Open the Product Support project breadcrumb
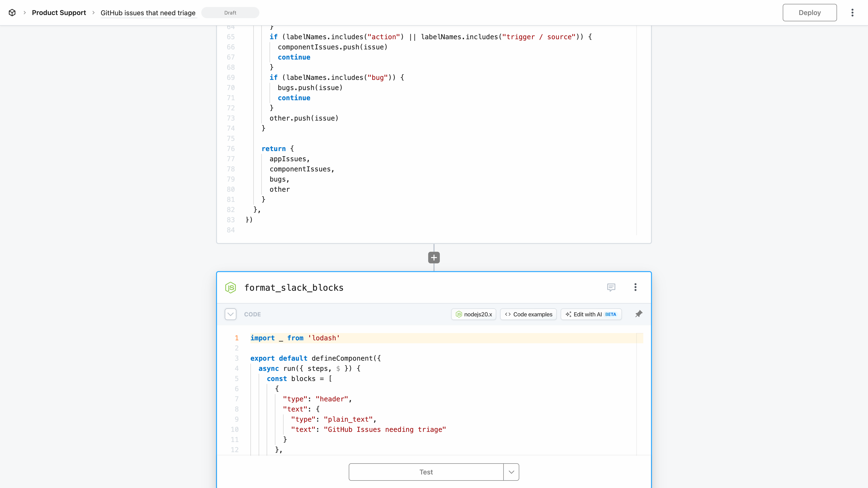This screenshot has width=868, height=488. [x=59, y=13]
